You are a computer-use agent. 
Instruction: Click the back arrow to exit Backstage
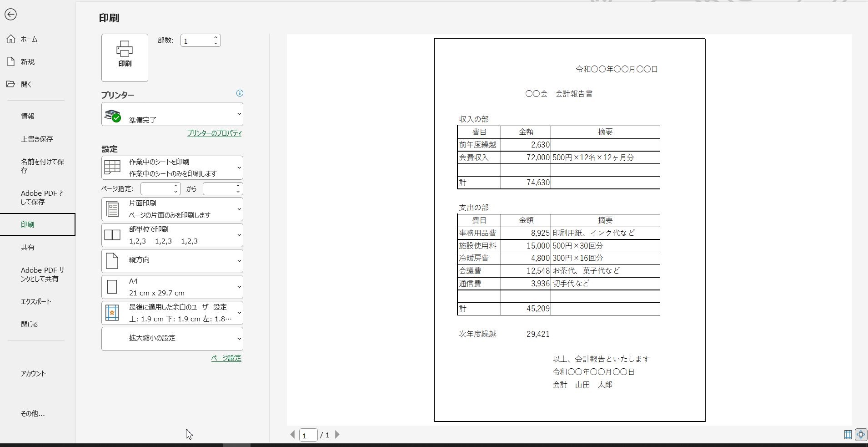coord(10,15)
